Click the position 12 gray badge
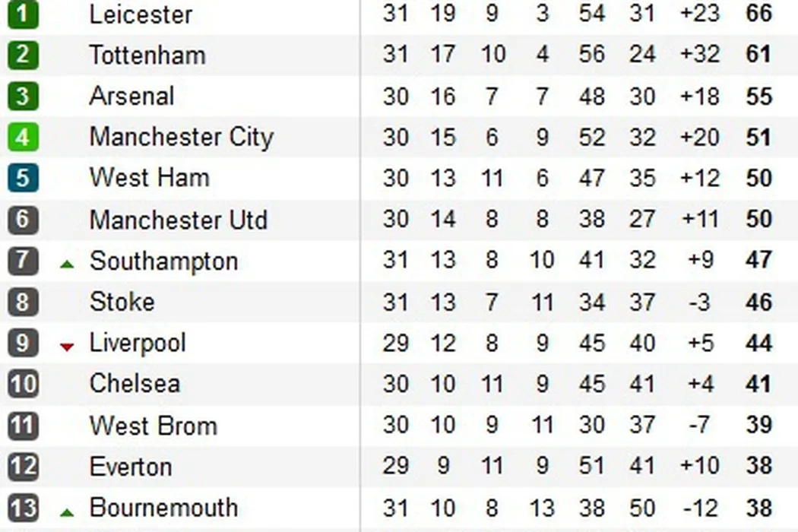798x532 pixels. (23, 466)
